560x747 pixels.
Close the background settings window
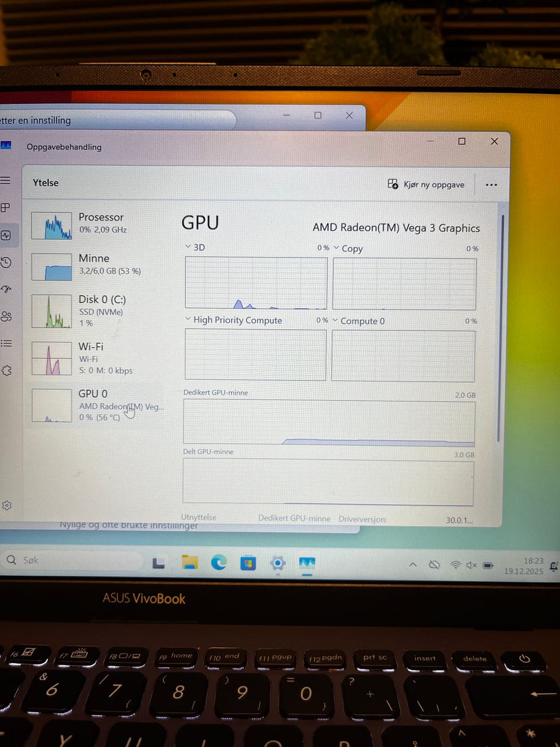click(x=349, y=116)
